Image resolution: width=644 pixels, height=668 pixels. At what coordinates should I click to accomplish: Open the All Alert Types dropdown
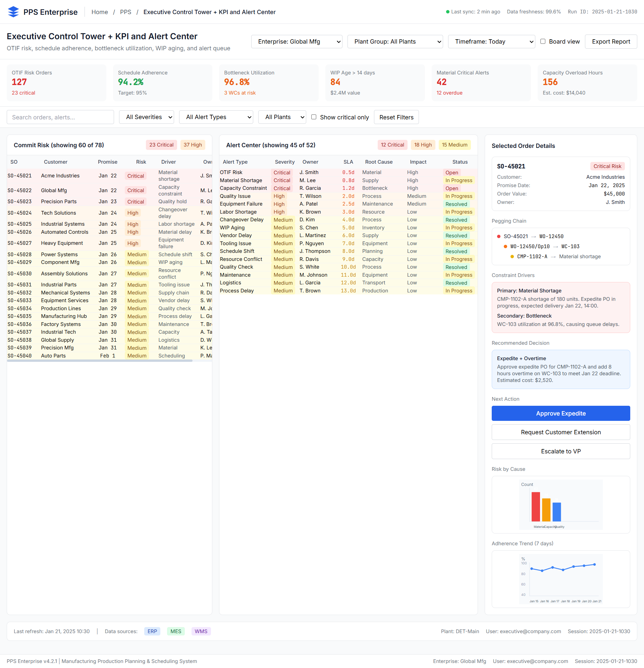(216, 117)
